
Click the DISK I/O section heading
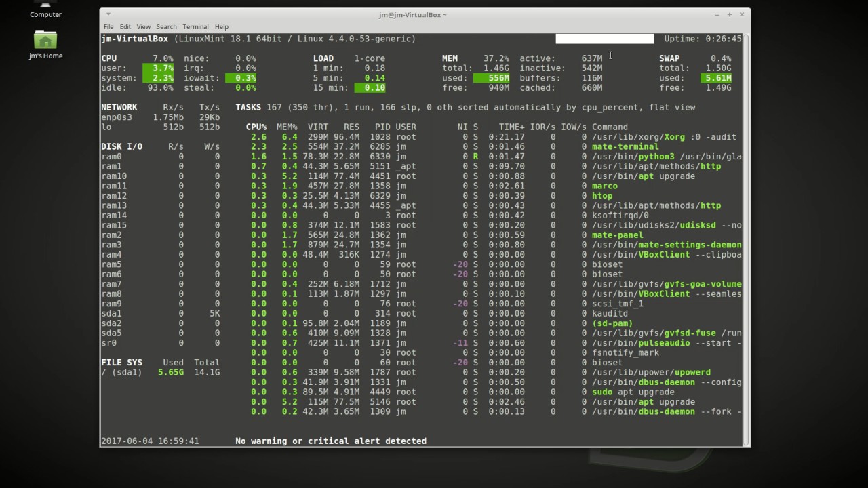[x=121, y=146]
